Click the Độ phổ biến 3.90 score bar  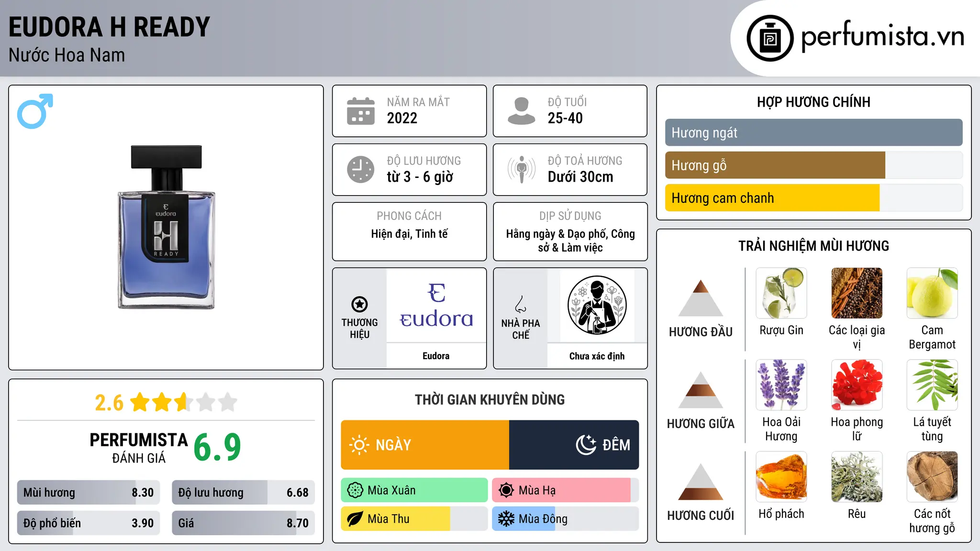click(x=89, y=523)
